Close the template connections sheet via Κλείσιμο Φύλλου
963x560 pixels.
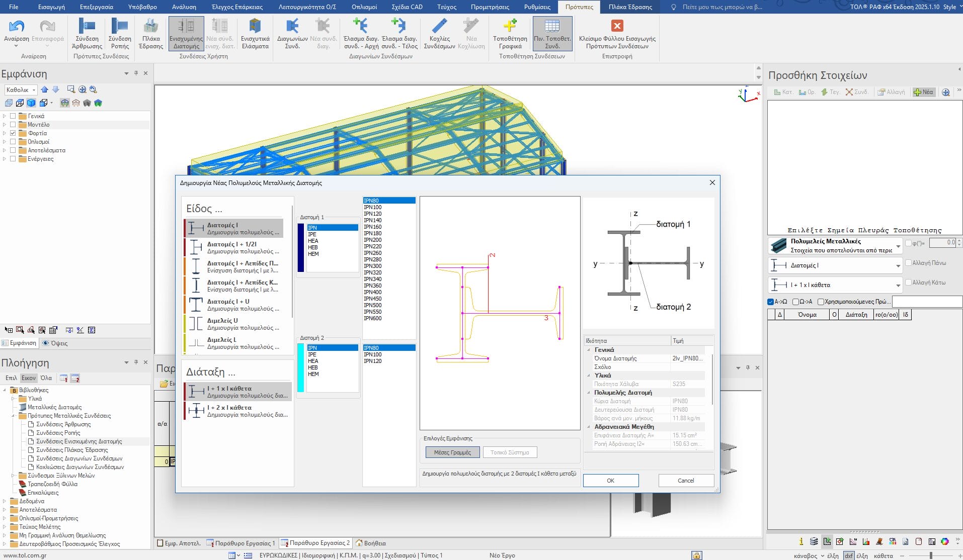pyautogui.click(x=617, y=26)
